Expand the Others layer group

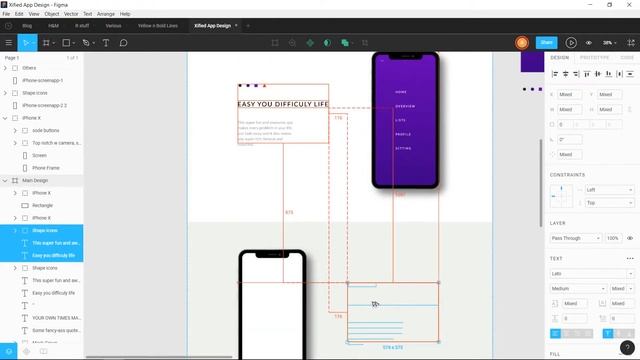[x=5, y=68]
